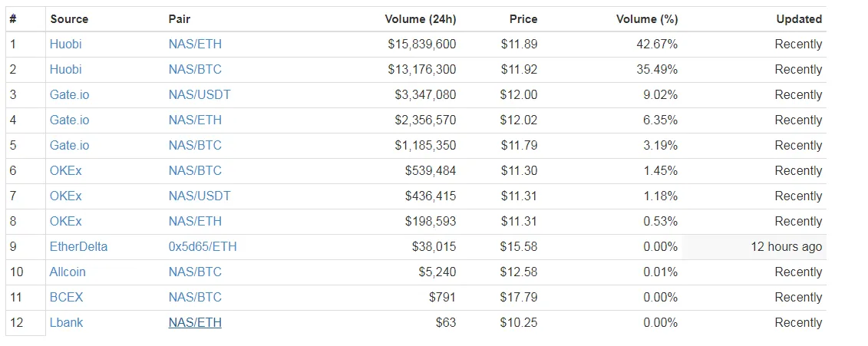Open Gate.io NAS/ETH pair link
The image size is (868, 346).
point(195,120)
